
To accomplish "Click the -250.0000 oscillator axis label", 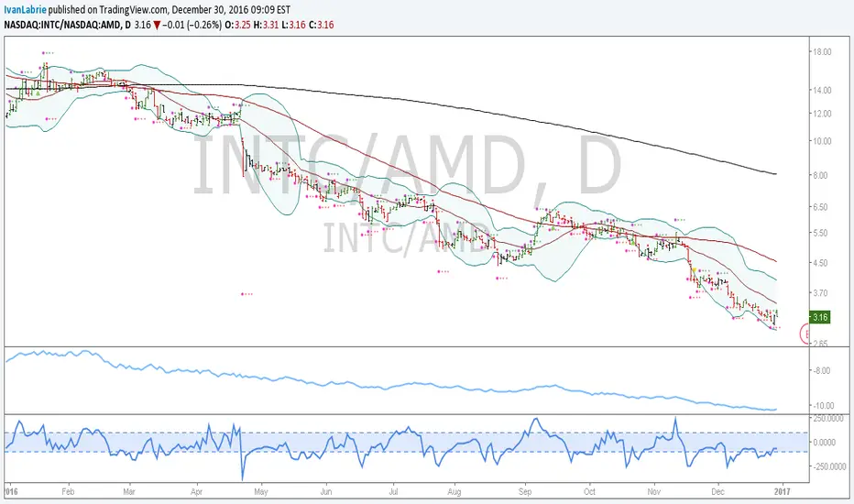I will [829, 466].
